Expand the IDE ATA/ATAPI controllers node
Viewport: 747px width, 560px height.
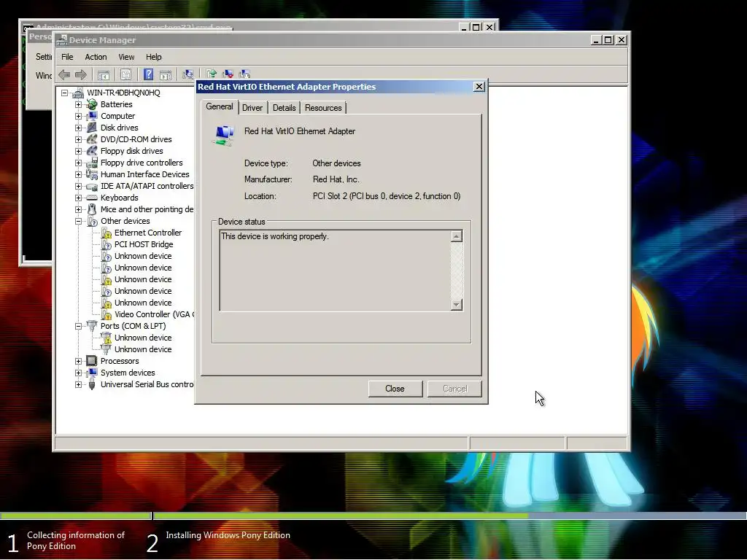[x=78, y=186]
